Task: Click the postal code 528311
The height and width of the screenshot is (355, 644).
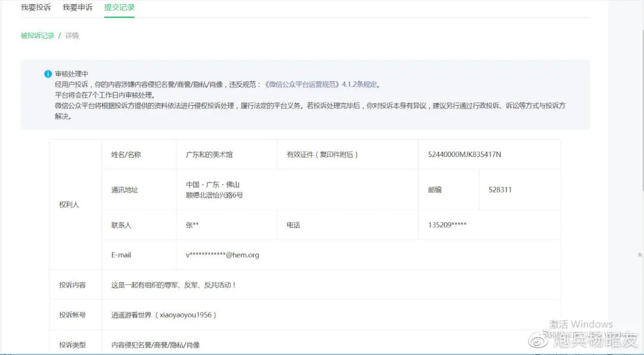Action: tap(500, 190)
